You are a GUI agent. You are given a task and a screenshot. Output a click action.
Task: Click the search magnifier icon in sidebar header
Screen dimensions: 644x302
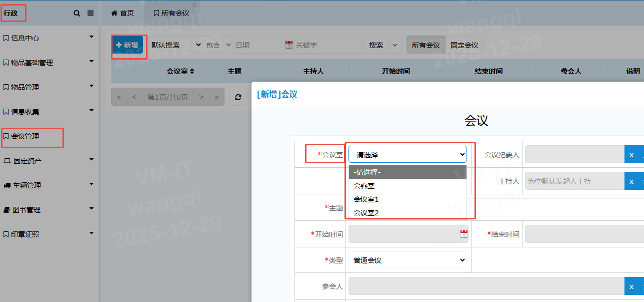[x=77, y=14]
